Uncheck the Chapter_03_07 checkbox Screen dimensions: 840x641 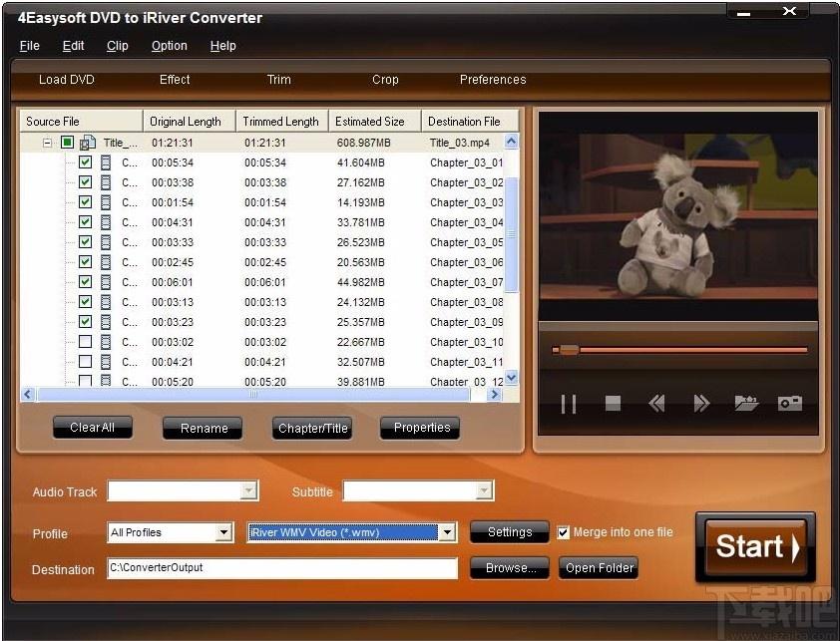point(85,281)
